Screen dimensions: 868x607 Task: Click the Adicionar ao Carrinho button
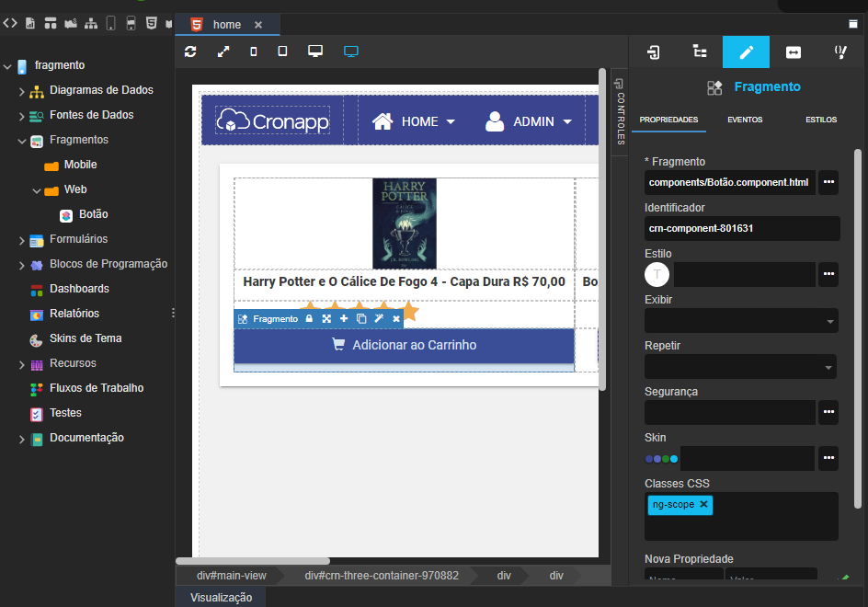(404, 346)
